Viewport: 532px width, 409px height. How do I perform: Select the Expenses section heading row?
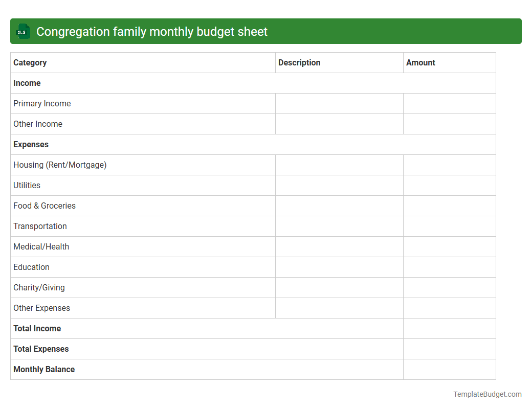[31, 144]
